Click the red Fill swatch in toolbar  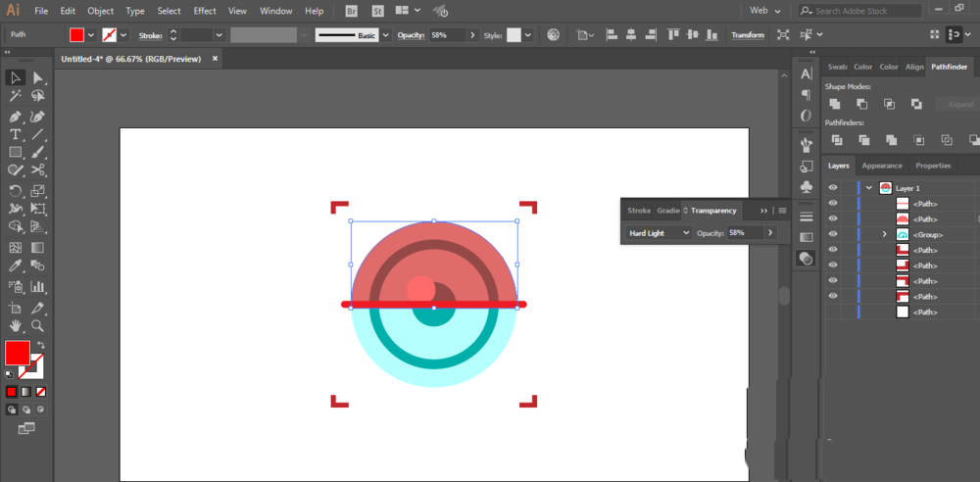(x=17, y=353)
